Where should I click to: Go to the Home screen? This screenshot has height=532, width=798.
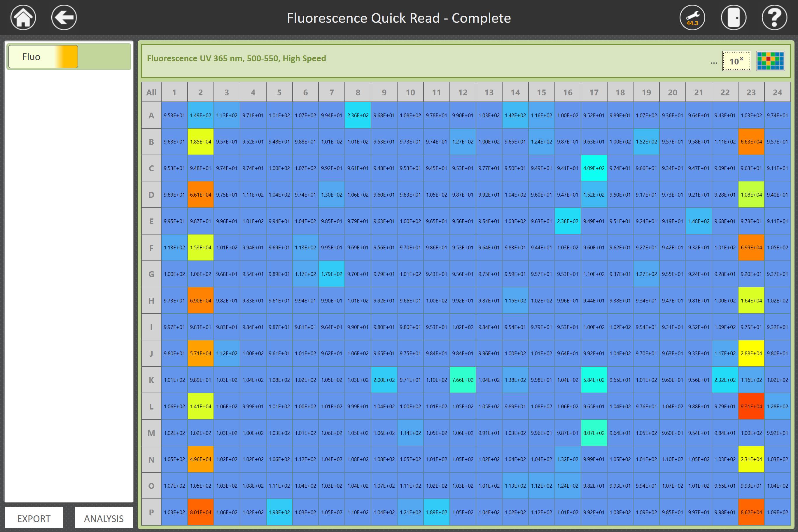click(x=23, y=17)
